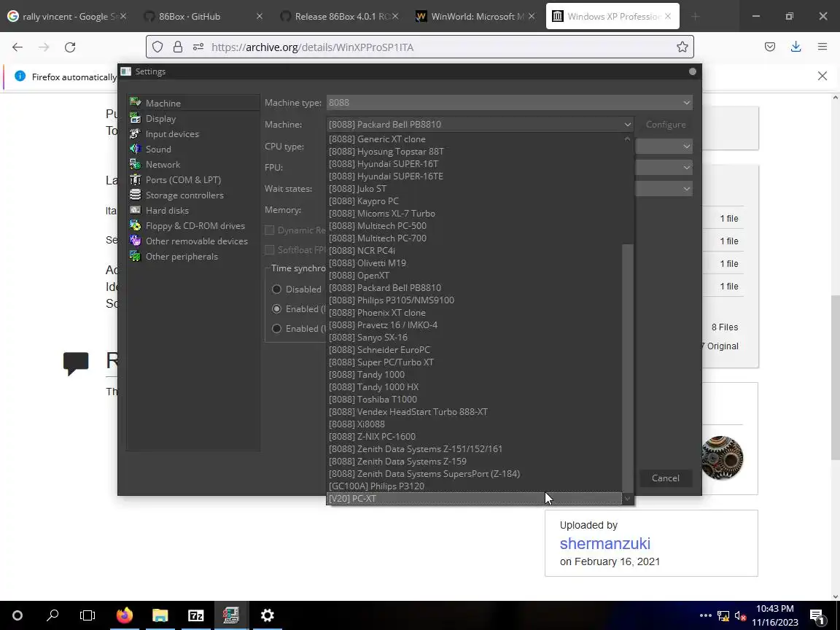Open taskbar search magnifier
This screenshot has width=840, height=630.
click(52, 615)
